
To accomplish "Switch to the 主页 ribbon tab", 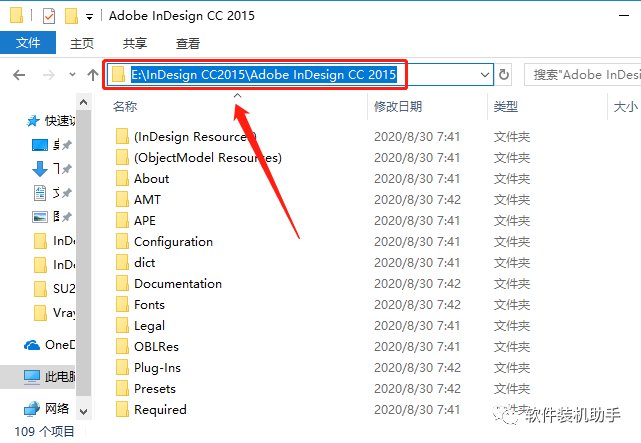I will tap(82, 43).
